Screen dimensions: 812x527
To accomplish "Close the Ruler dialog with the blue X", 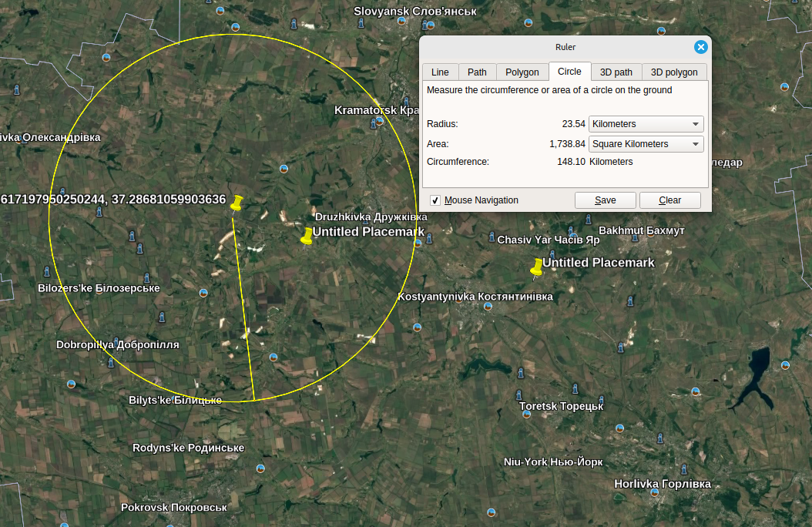I will [700, 47].
